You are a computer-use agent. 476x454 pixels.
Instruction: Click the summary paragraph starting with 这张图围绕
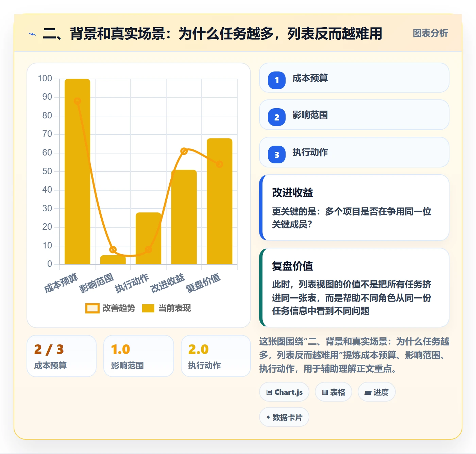coord(354,355)
